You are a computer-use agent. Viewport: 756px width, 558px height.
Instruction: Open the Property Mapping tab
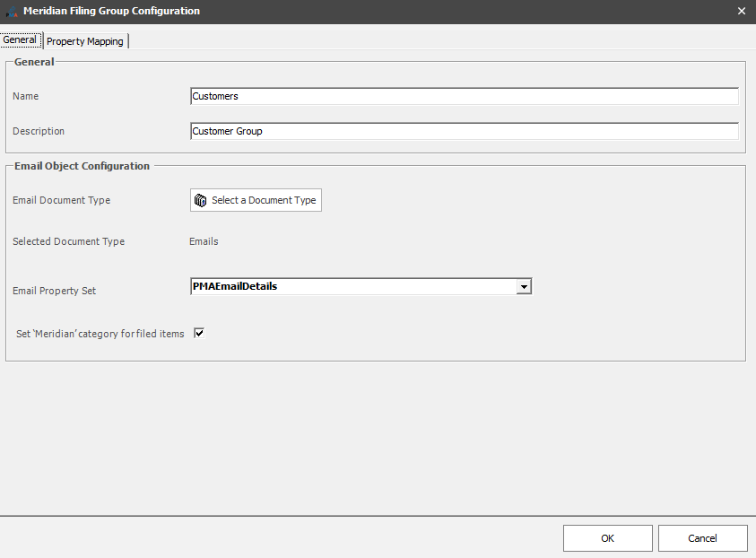85,41
